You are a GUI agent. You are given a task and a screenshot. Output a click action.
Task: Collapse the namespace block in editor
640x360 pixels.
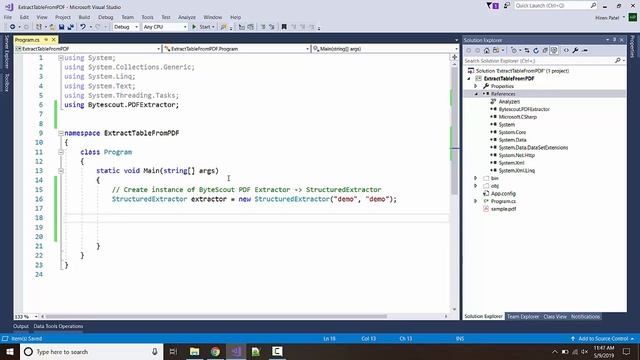point(60,133)
